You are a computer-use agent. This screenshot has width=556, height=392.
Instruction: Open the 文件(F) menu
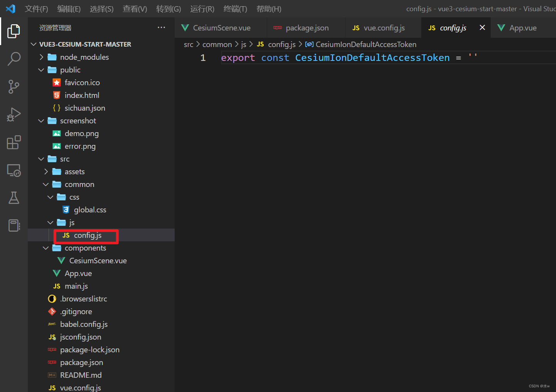[x=36, y=9]
